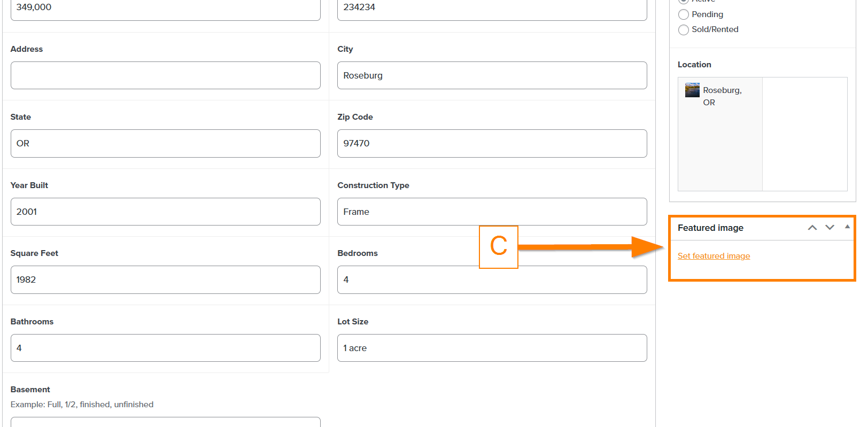Edit the Lot Size field
The image size is (868, 427).
[492, 348]
